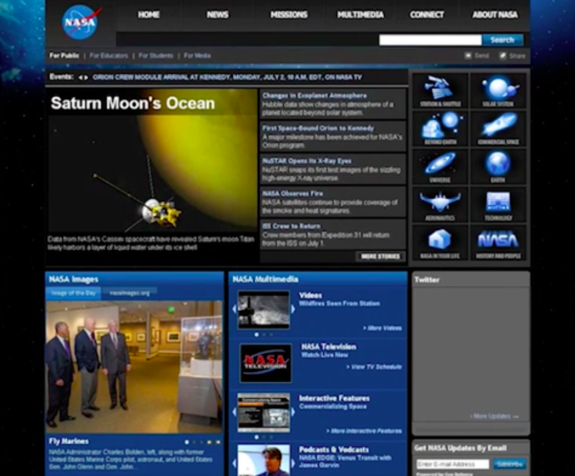Screen dimensions: 575x476
Task: Open the MULTIMEDIA menu
Action: point(360,15)
